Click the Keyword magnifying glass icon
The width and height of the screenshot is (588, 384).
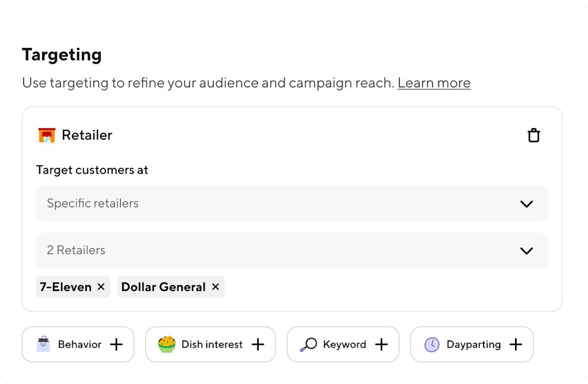[308, 344]
